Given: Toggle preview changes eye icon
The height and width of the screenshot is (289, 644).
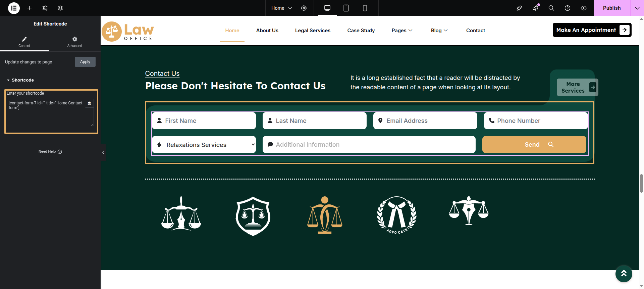Looking at the screenshot, I should (x=584, y=8).
